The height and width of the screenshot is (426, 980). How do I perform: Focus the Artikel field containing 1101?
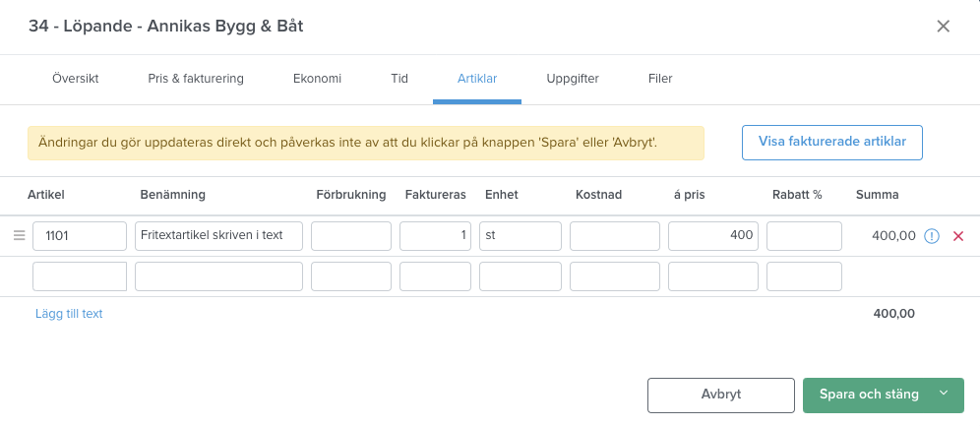click(x=80, y=236)
